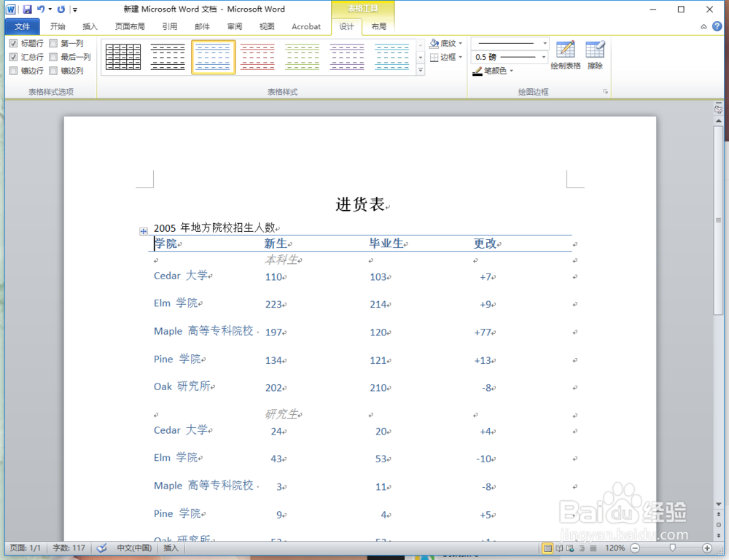The width and height of the screenshot is (729, 560).
Task: Open the 插入 ribbon tab
Action: 90,26
